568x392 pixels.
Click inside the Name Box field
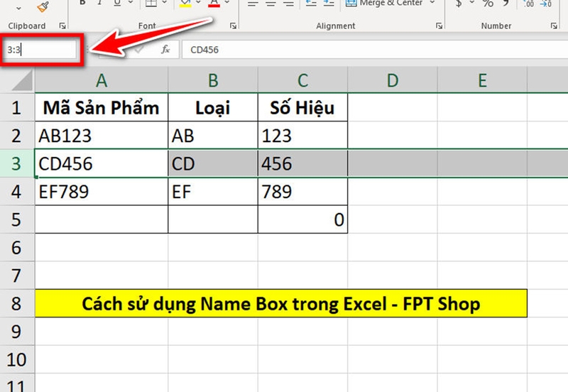pyautogui.click(x=40, y=50)
